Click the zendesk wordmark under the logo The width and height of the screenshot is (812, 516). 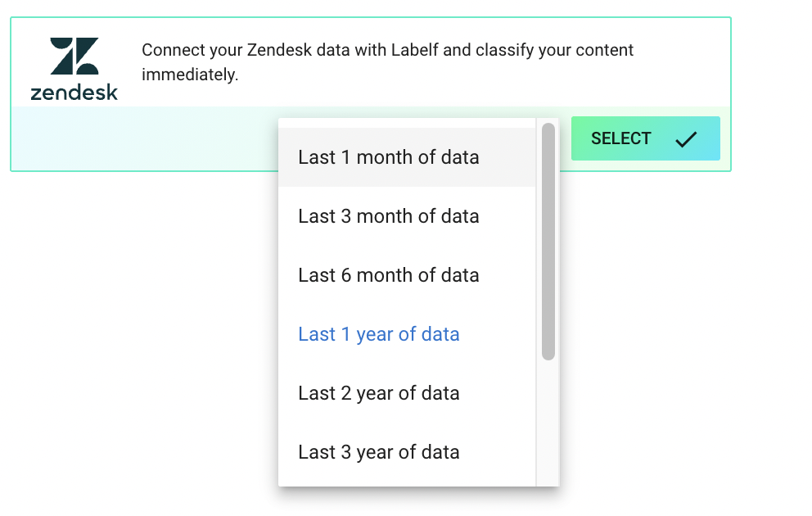tap(74, 93)
